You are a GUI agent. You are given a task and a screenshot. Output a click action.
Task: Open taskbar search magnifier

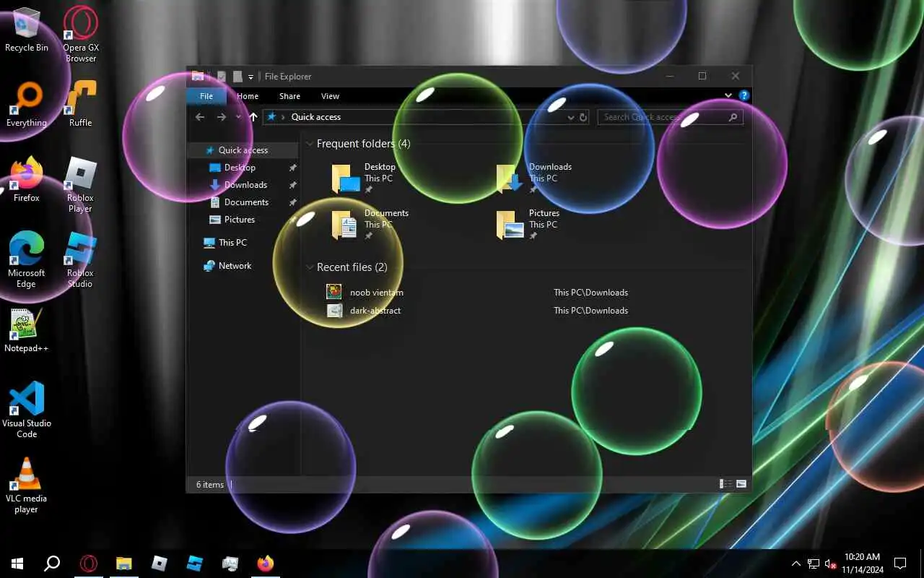(x=52, y=563)
